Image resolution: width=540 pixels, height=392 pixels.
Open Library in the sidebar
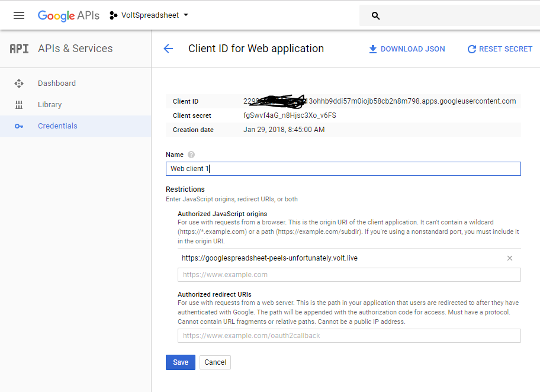[50, 105]
